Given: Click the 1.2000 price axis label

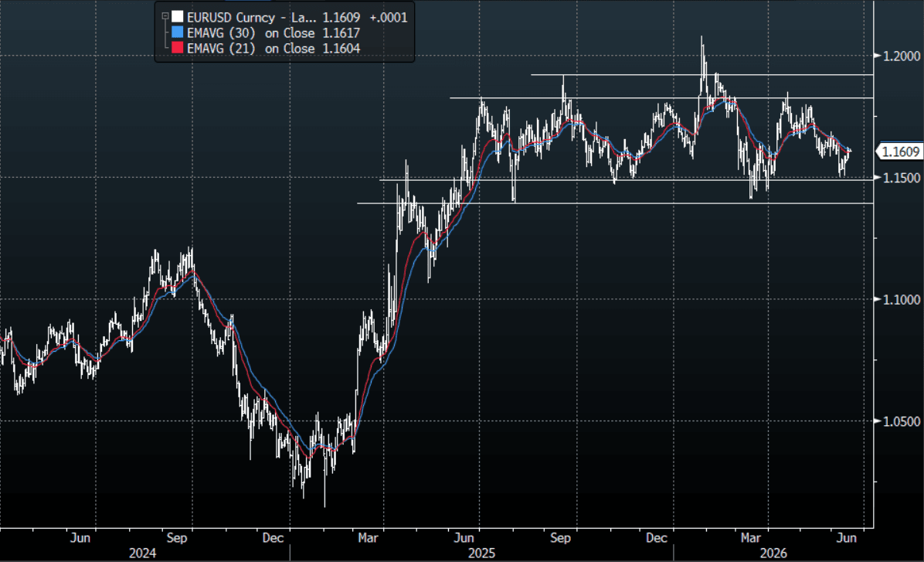Looking at the screenshot, I should pos(901,56).
